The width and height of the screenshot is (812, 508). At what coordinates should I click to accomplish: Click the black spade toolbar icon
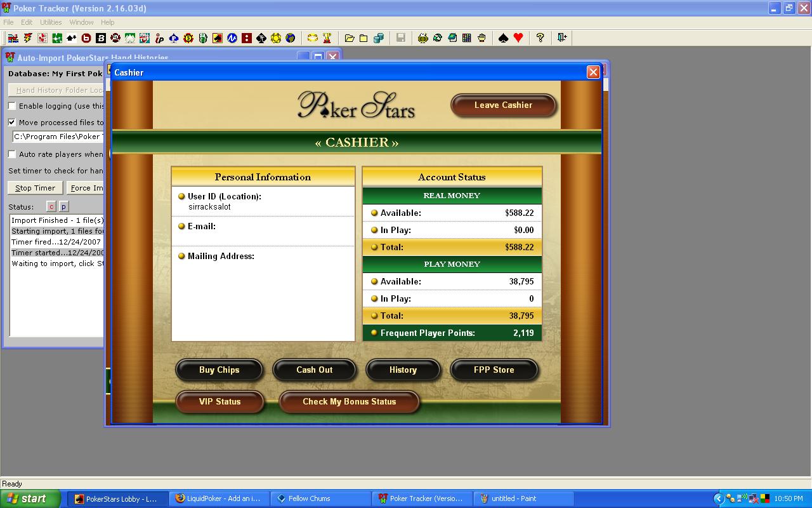pos(504,38)
